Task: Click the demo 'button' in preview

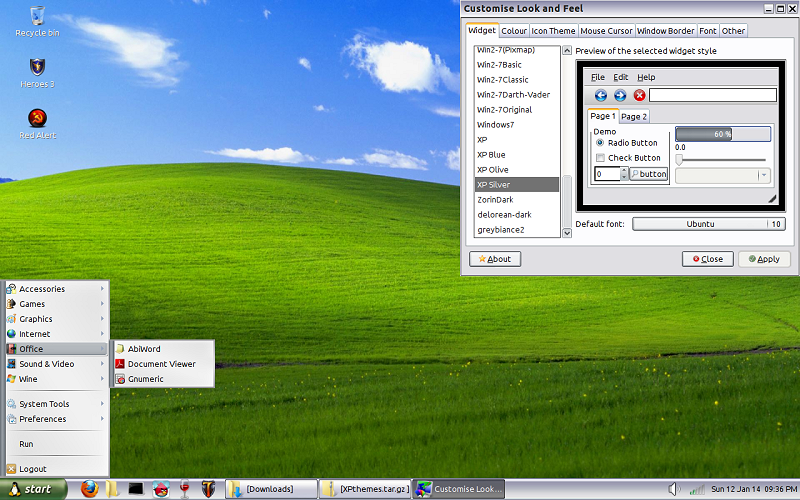Action: tap(648, 174)
